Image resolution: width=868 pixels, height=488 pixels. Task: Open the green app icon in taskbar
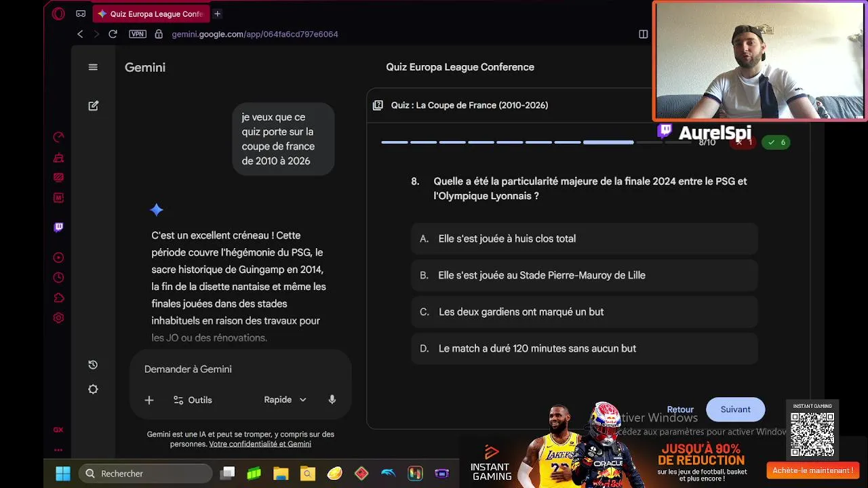254,473
